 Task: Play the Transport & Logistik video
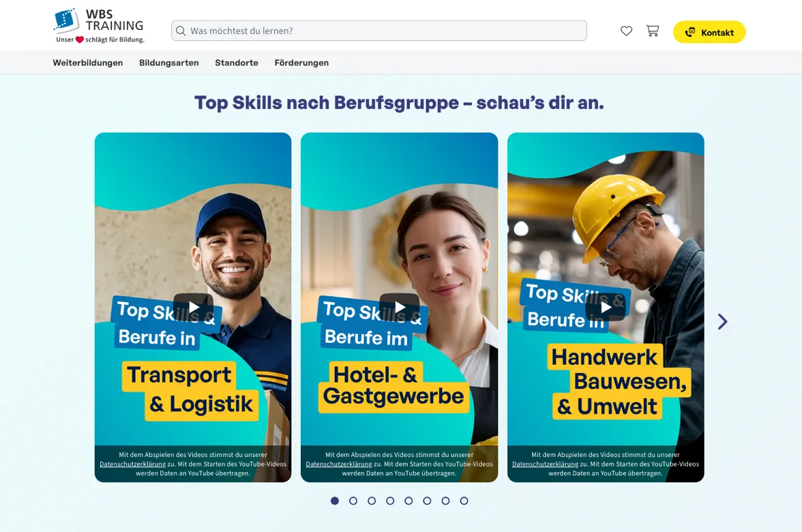pos(194,307)
